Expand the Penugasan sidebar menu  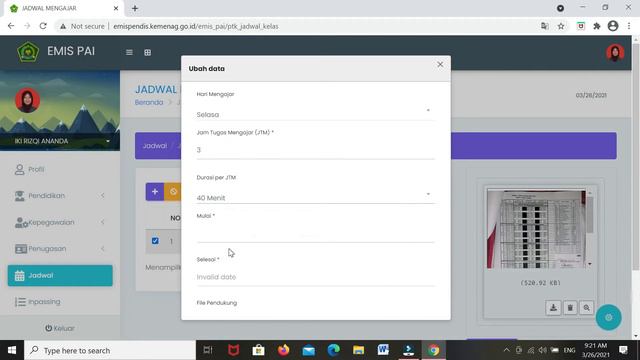pyautogui.click(x=60, y=249)
